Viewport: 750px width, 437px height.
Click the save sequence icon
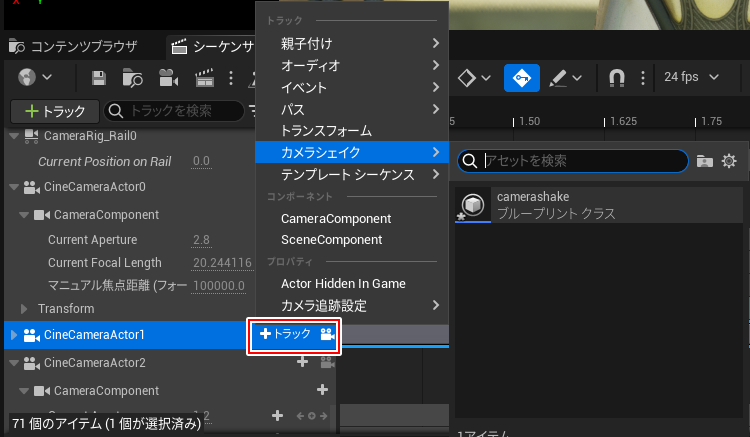pyautogui.click(x=99, y=78)
